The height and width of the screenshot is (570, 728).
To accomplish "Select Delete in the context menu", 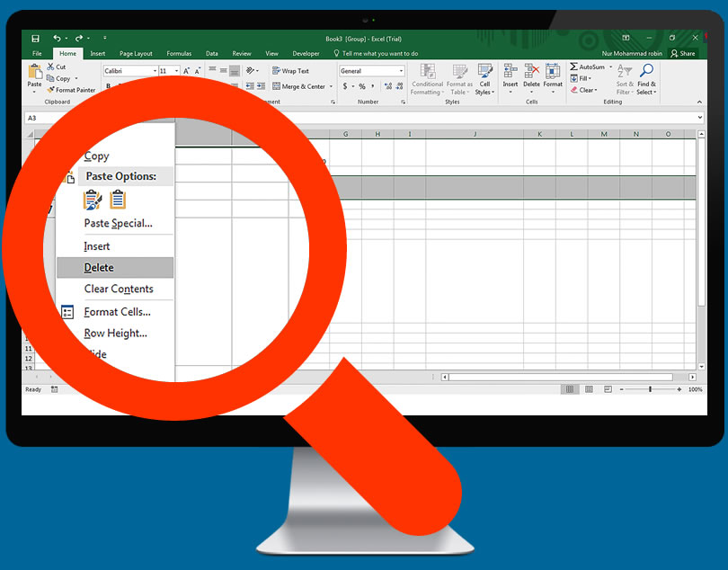I will tap(99, 268).
